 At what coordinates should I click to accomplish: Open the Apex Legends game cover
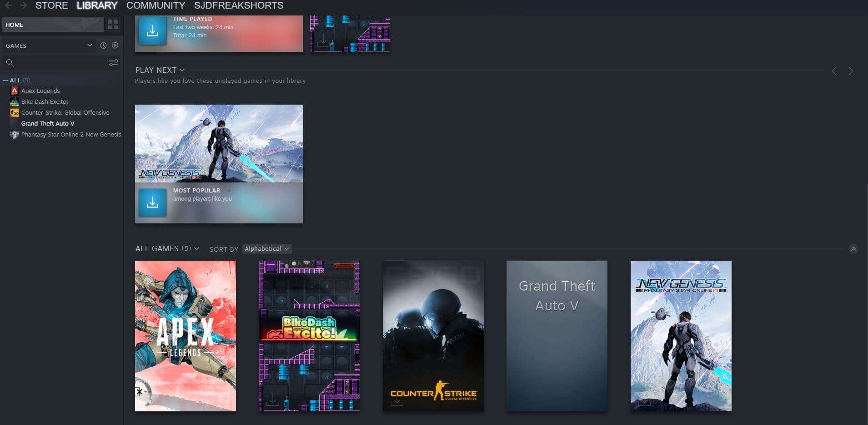point(186,336)
